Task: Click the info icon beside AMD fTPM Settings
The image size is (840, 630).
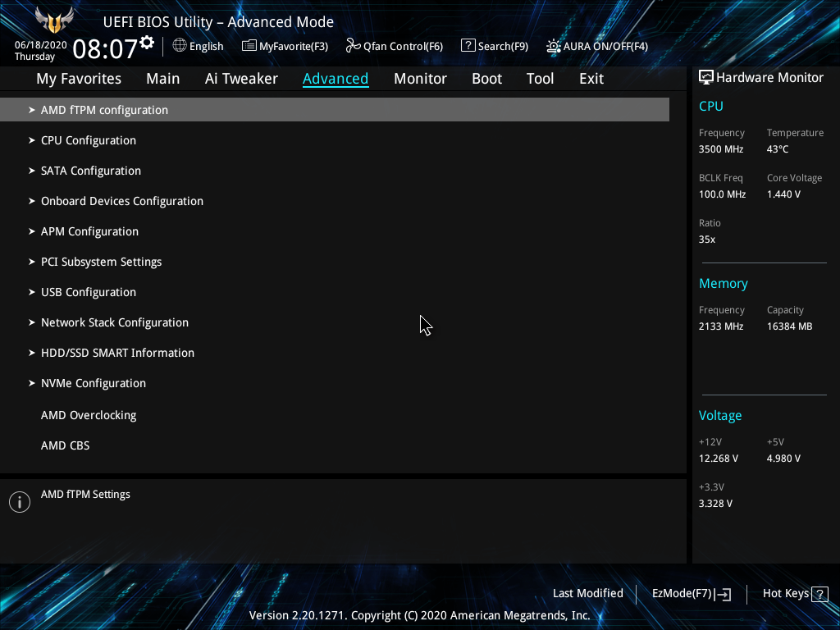Action: pyautogui.click(x=19, y=501)
